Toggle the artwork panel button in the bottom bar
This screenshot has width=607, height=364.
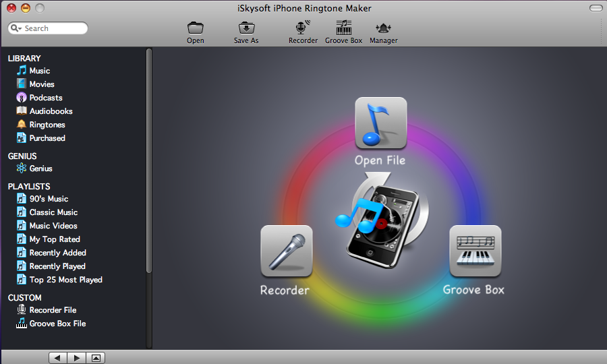[x=96, y=358]
